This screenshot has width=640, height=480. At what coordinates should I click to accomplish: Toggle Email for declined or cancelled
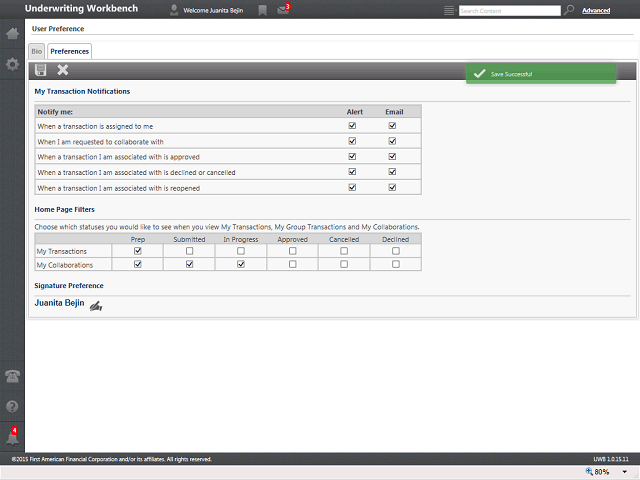tap(392, 172)
